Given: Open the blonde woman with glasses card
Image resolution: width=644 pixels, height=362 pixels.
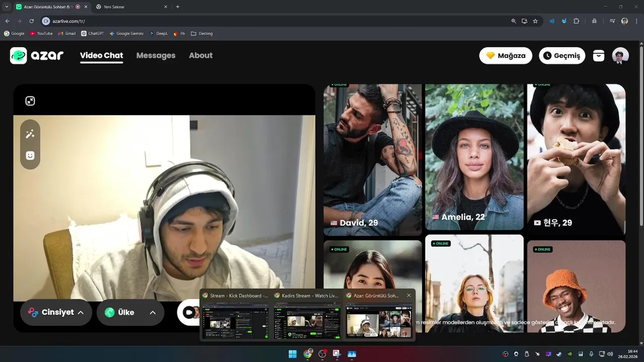Looking at the screenshot, I should coord(474,283).
